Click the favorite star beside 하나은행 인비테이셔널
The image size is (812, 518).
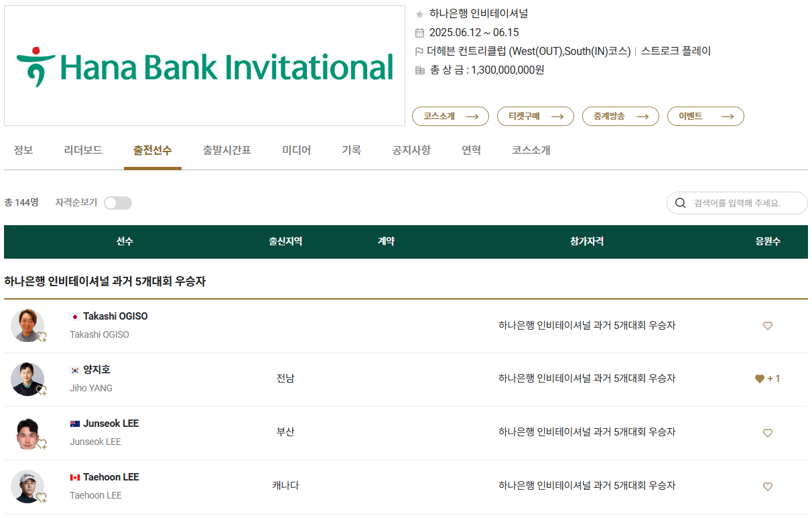click(419, 14)
